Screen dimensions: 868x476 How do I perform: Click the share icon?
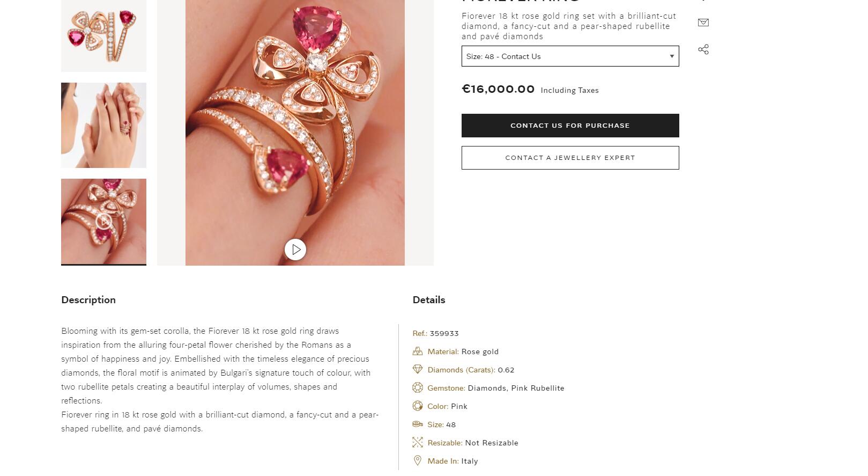pos(703,49)
